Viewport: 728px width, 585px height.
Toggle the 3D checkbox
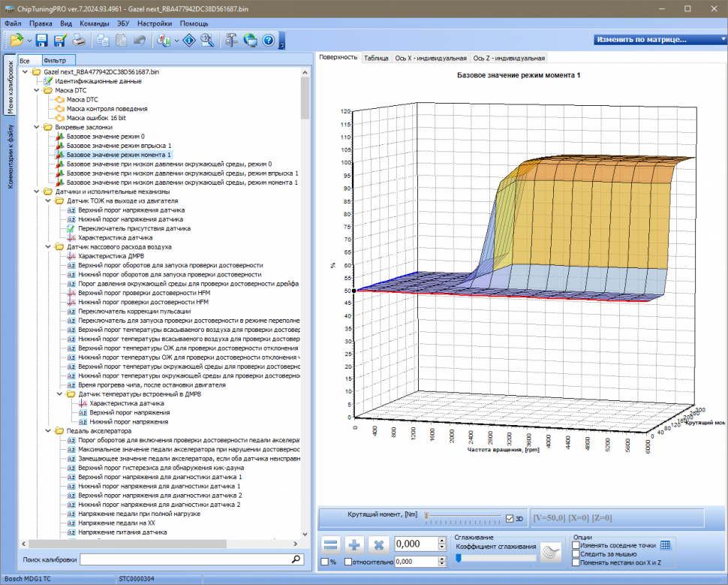pyautogui.click(x=510, y=518)
